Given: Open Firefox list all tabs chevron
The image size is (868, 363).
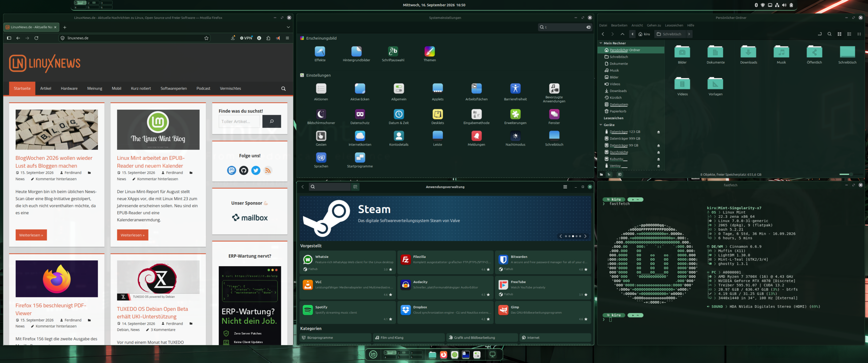Looking at the screenshot, I should 288,27.
